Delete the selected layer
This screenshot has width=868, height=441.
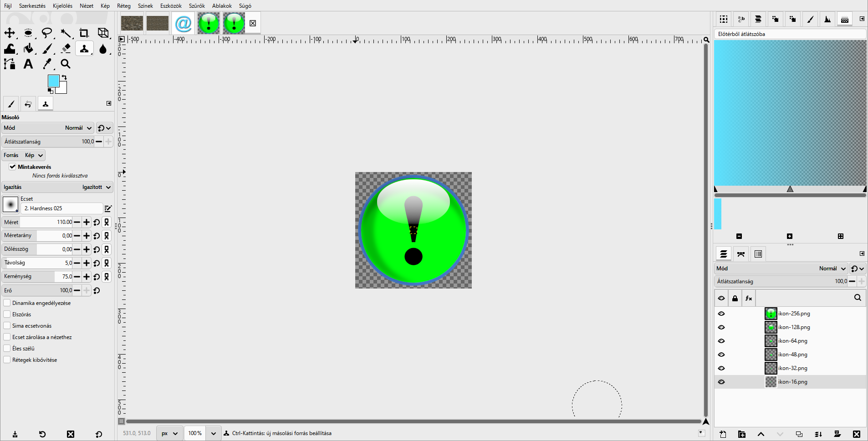[x=857, y=434]
